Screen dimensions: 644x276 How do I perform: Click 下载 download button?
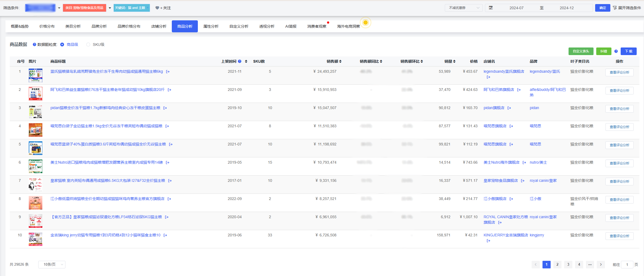click(629, 51)
